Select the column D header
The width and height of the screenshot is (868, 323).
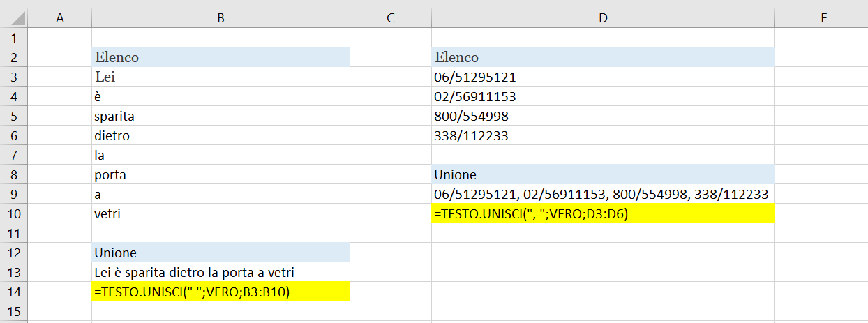pos(603,19)
